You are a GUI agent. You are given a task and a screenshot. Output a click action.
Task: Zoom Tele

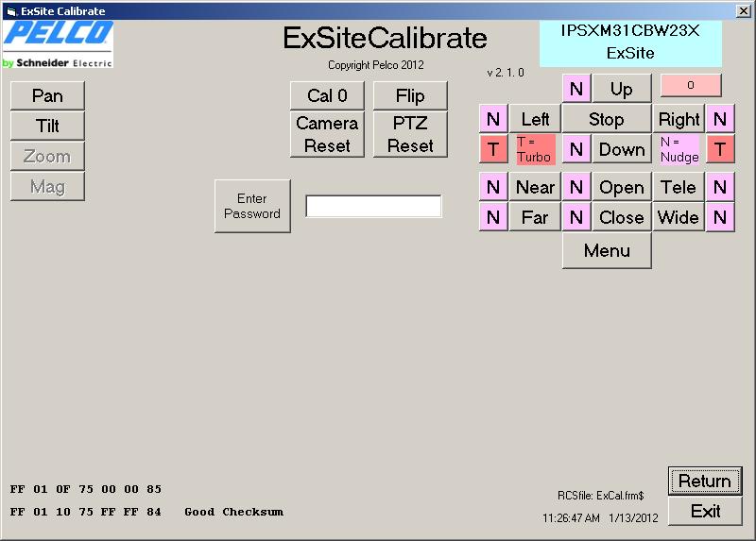[679, 186]
